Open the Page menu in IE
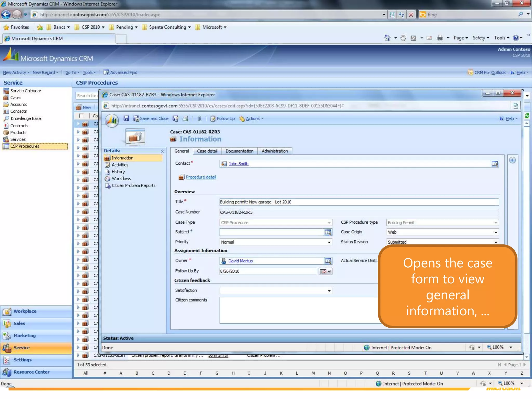 tap(461, 38)
